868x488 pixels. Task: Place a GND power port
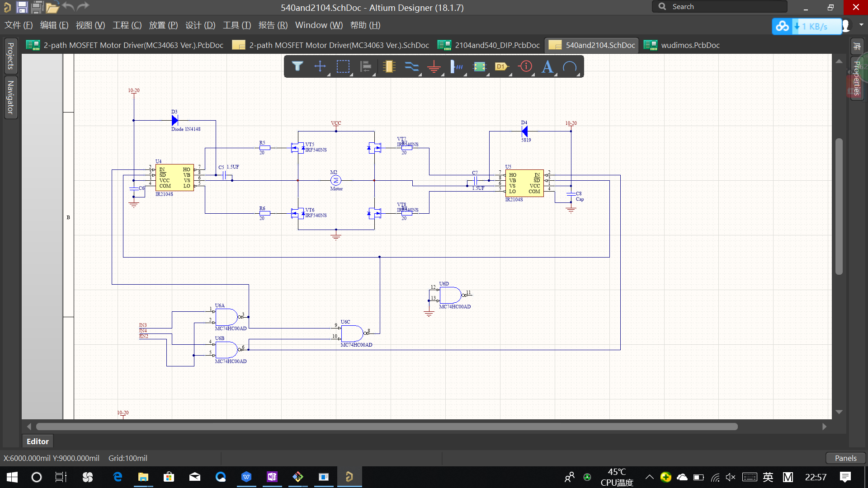pos(434,67)
